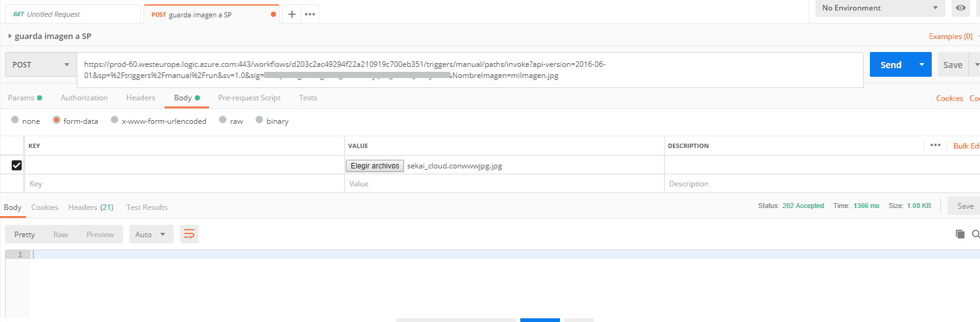Viewport: 980px width, 322px height.
Task: Toggle wrap lines icon in response
Action: pyautogui.click(x=189, y=234)
